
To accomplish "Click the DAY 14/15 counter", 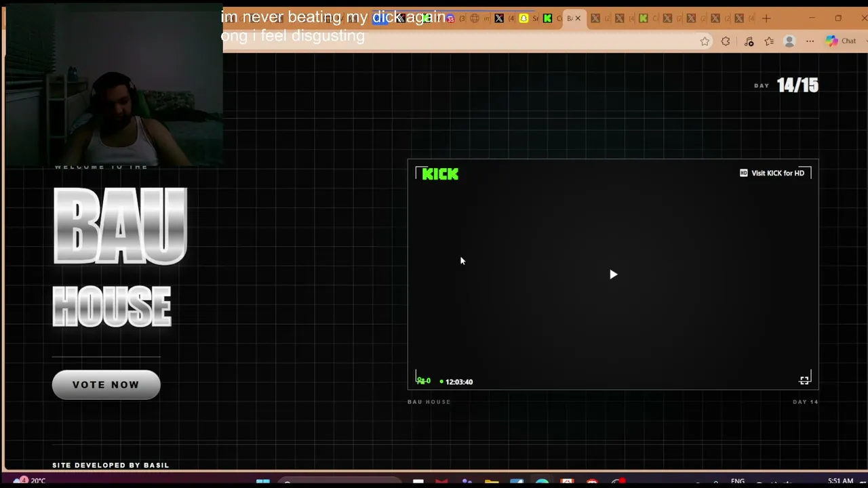I will click(787, 85).
